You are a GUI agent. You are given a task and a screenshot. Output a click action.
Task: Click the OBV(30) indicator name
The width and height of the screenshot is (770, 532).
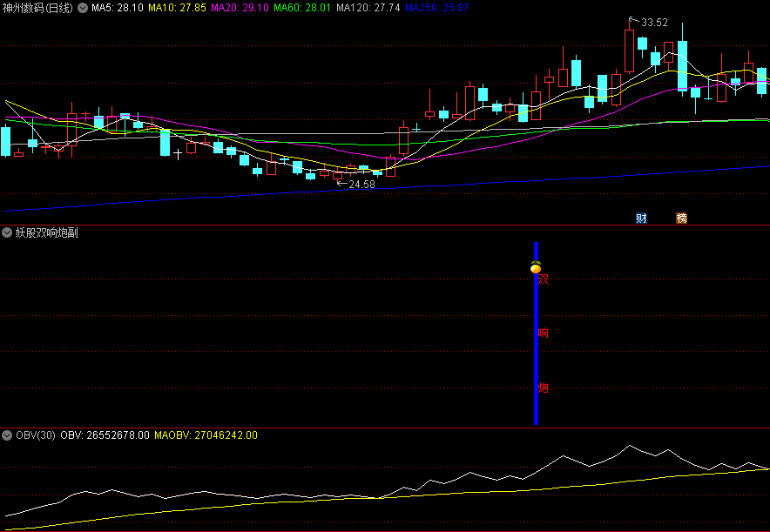pyautogui.click(x=36, y=435)
